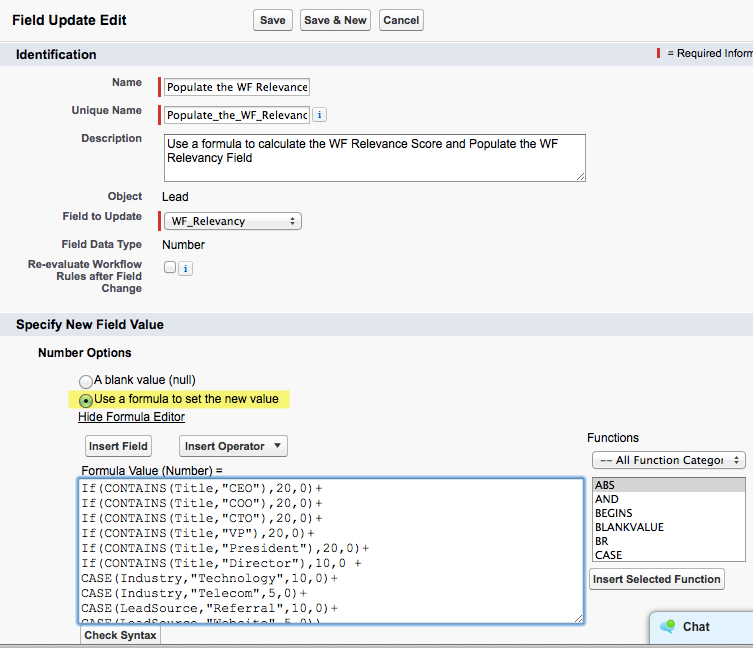Click into the Description text area
Screen dimensions: 753x648
[x=375, y=158]
